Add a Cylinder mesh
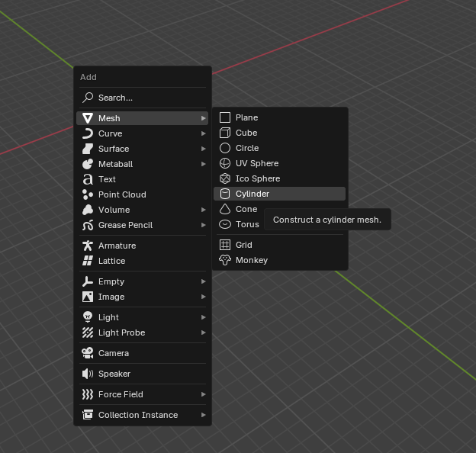This screenshot has width=476, height=453. pyautogui.click(x=252, y=194)
